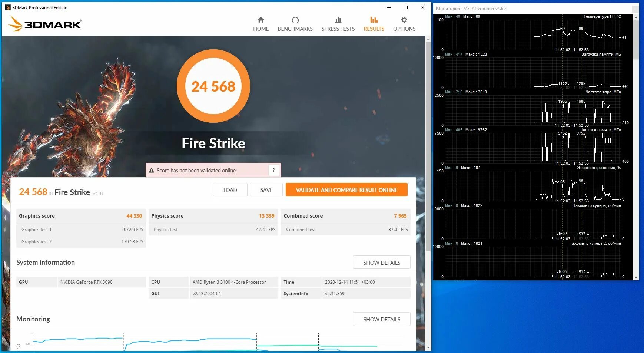
Task: Click the 3DMark logo
Action: pos(45,23)
